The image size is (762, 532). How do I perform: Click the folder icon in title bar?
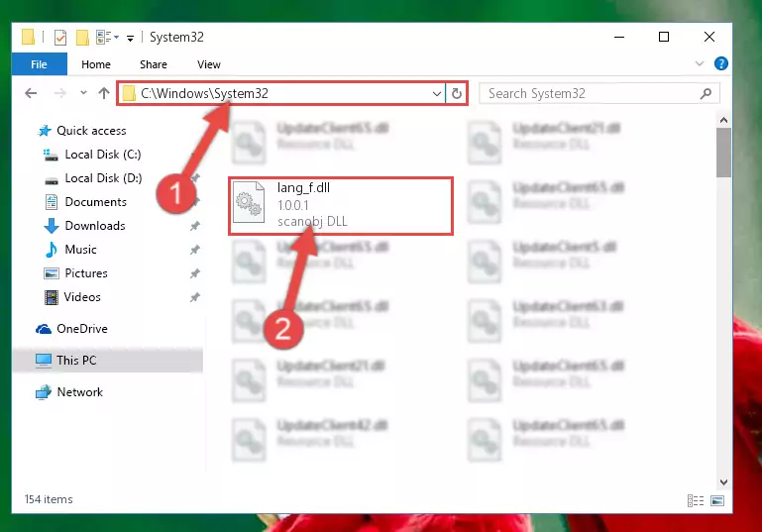point(28,38)
